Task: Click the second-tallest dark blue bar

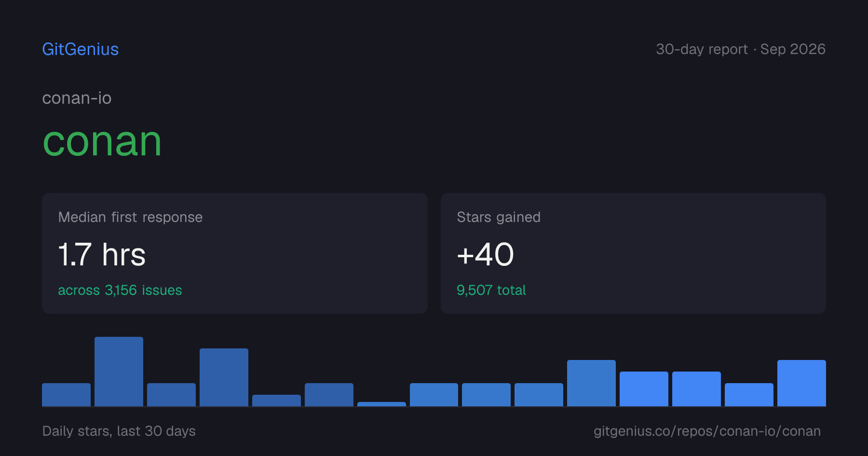Action: (224, 377)
